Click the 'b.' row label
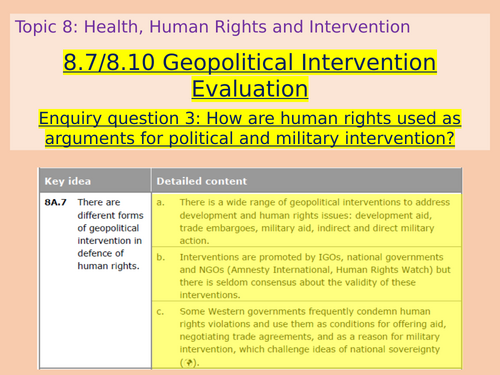This screenshot has height=375, width=500. (x=160, y=257)
